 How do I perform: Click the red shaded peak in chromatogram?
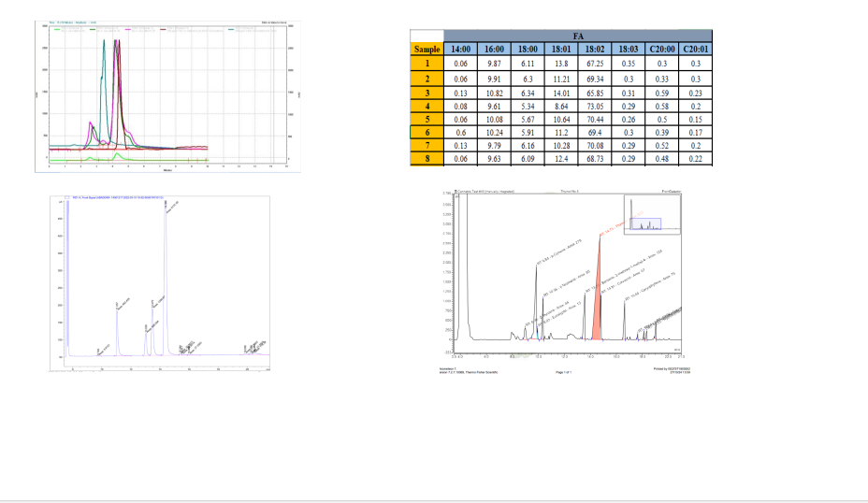[x=597, y=299]
